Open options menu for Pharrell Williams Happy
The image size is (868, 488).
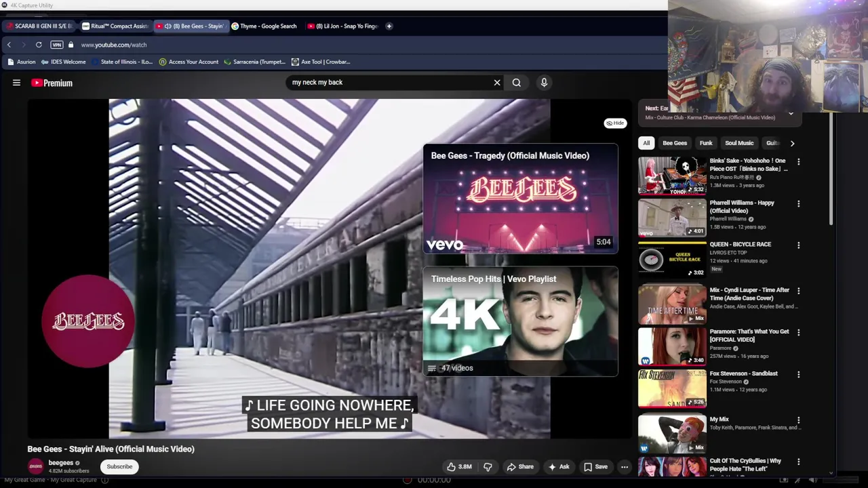point(798,204)
